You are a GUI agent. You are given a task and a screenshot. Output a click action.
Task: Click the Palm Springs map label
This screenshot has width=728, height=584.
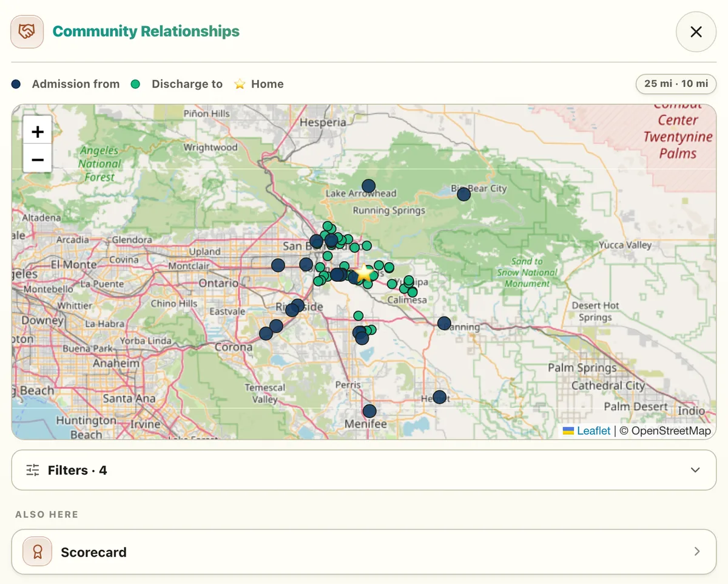(x=582, y=368)
